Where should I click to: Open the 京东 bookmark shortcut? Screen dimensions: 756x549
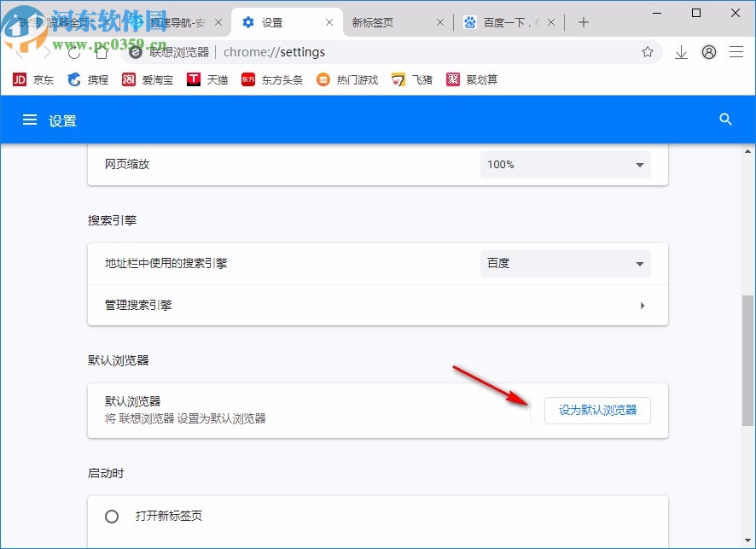(32, 79)
